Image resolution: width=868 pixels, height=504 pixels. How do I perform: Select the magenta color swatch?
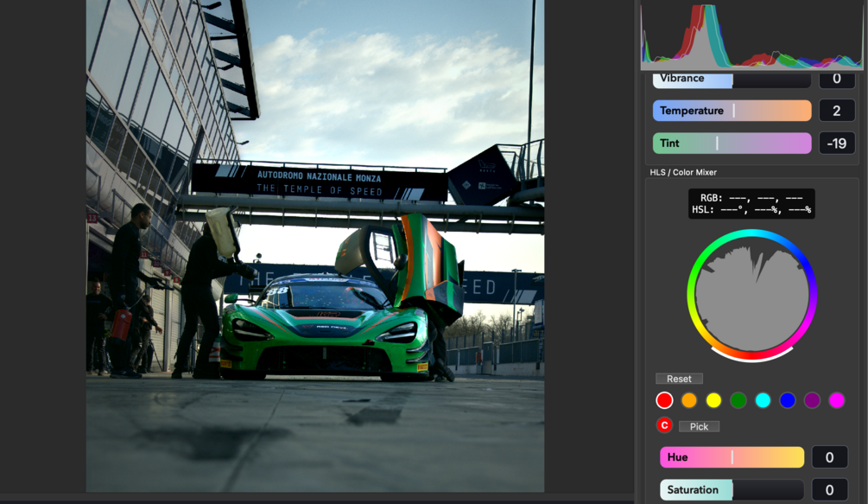pyautogui.click(x=836, y=400)
